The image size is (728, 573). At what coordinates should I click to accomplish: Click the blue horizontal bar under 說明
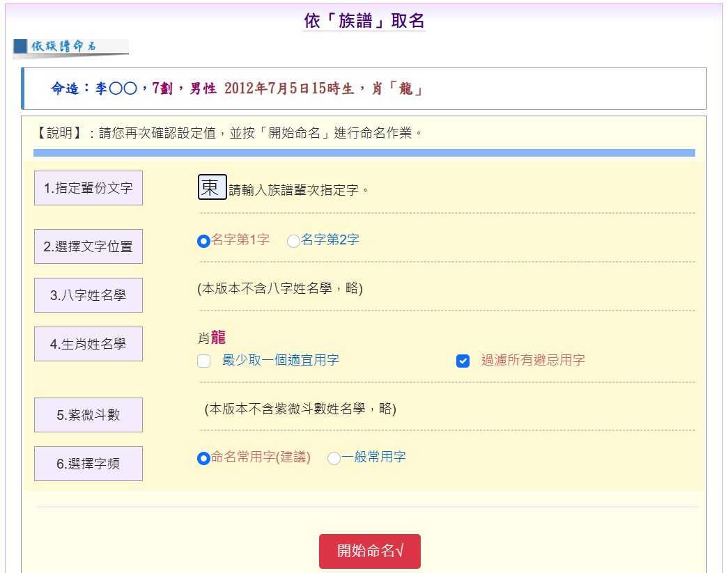click(364, 152)
